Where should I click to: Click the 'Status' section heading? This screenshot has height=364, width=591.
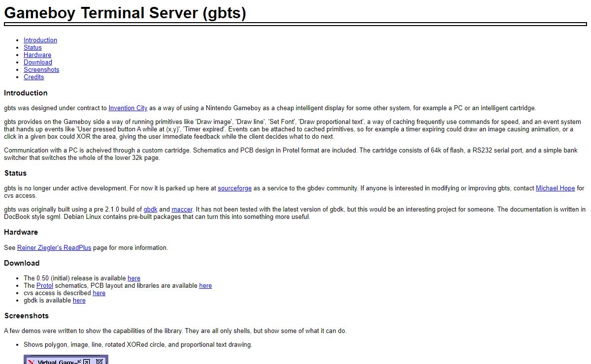tap(15, 173)
